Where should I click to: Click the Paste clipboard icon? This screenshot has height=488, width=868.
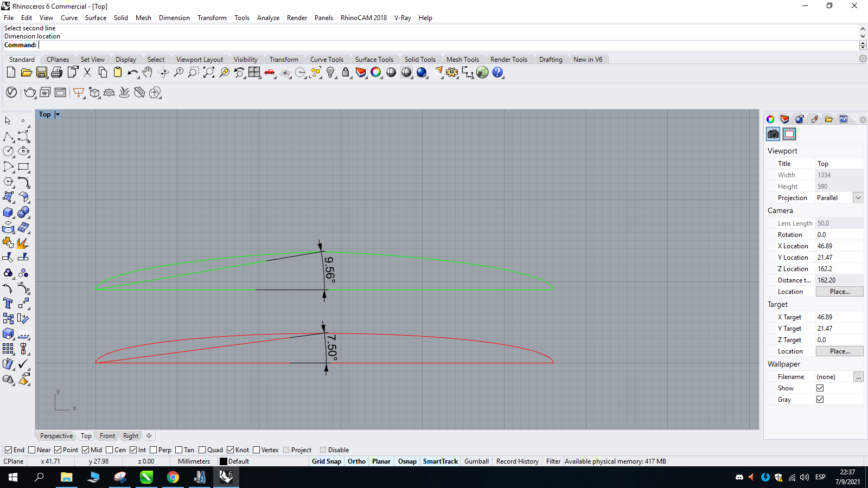[x=117, y=72]
